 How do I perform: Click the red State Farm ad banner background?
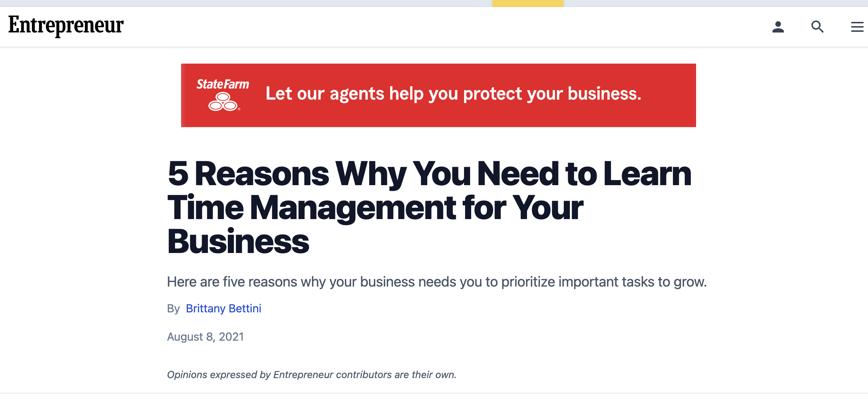pyautogui.click(x=439, y=117)
